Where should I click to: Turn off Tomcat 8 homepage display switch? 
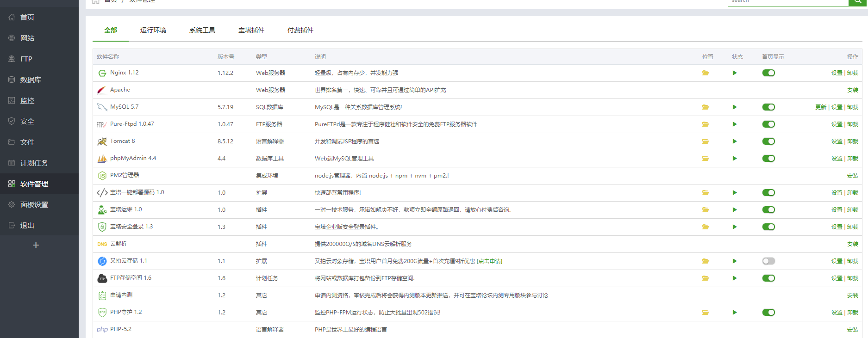(x=768, y=141)
